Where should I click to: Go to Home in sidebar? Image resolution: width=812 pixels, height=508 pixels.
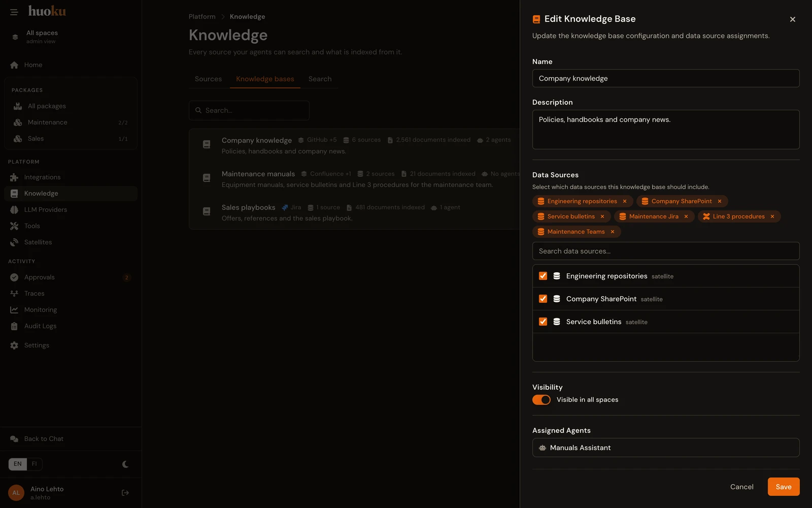[x=71, y=65]
